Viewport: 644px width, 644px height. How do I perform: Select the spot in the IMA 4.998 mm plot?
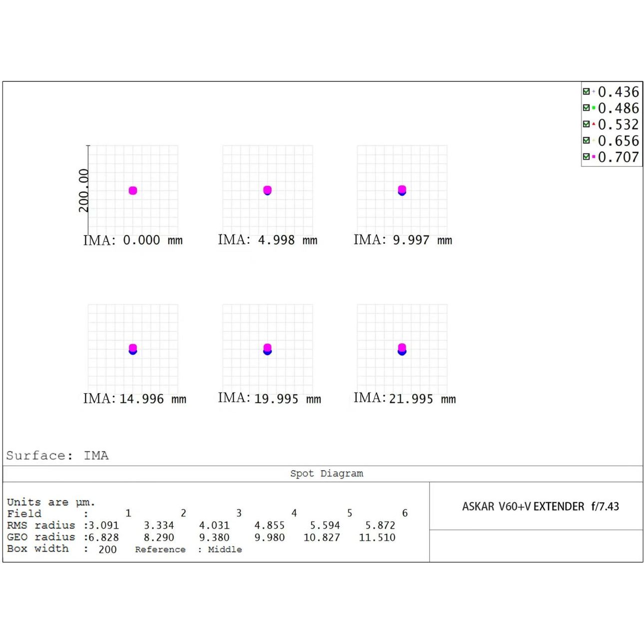click(267, 190)
